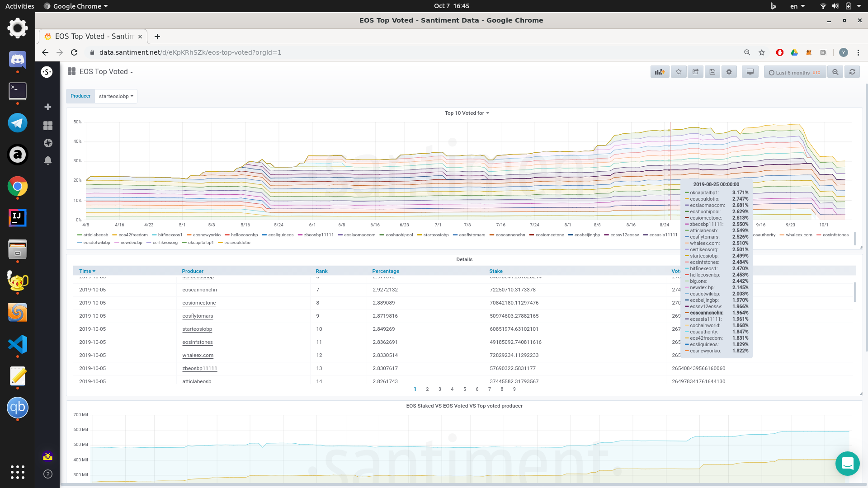Sort table by Time column header
The height and width of the screenshot is (488, 868).
[x=87, y=271]
